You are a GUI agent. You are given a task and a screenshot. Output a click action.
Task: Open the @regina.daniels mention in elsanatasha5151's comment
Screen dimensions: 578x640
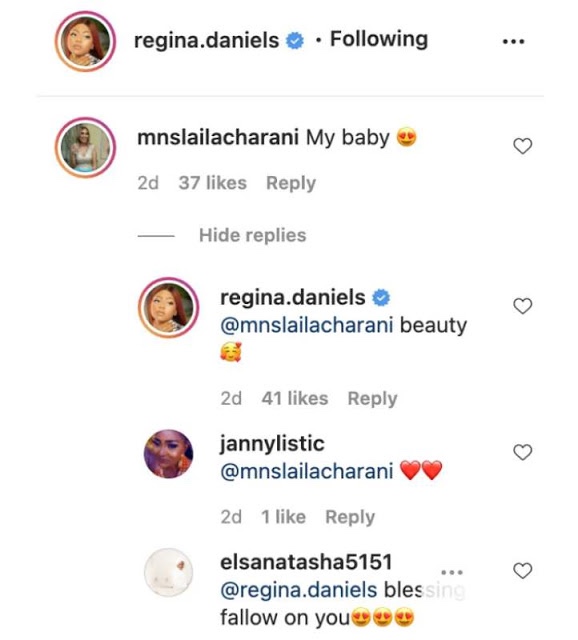coord(298,590)
